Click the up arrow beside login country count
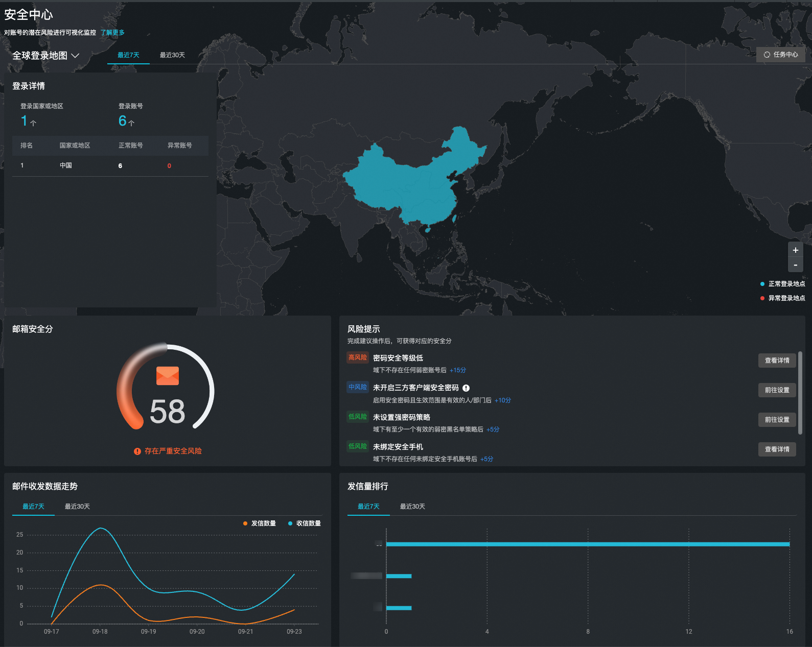Viewport: 812px width, 647px height. [33, 123]
